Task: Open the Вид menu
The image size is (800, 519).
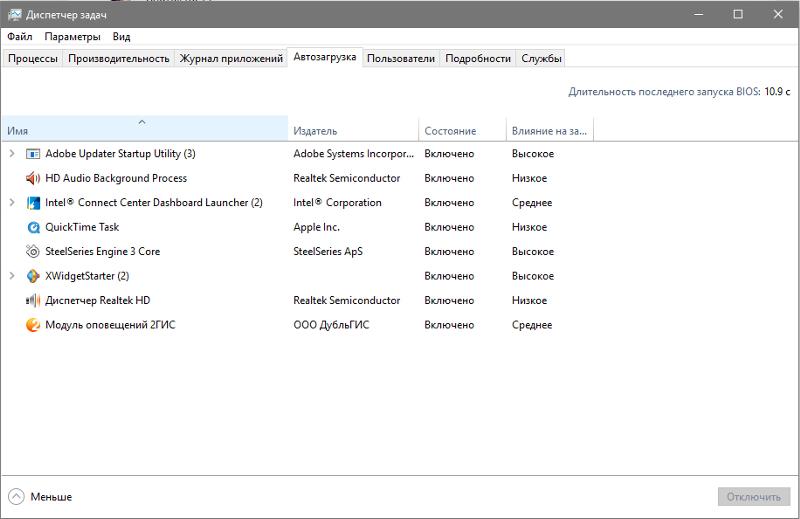Action: coord(121,37)
